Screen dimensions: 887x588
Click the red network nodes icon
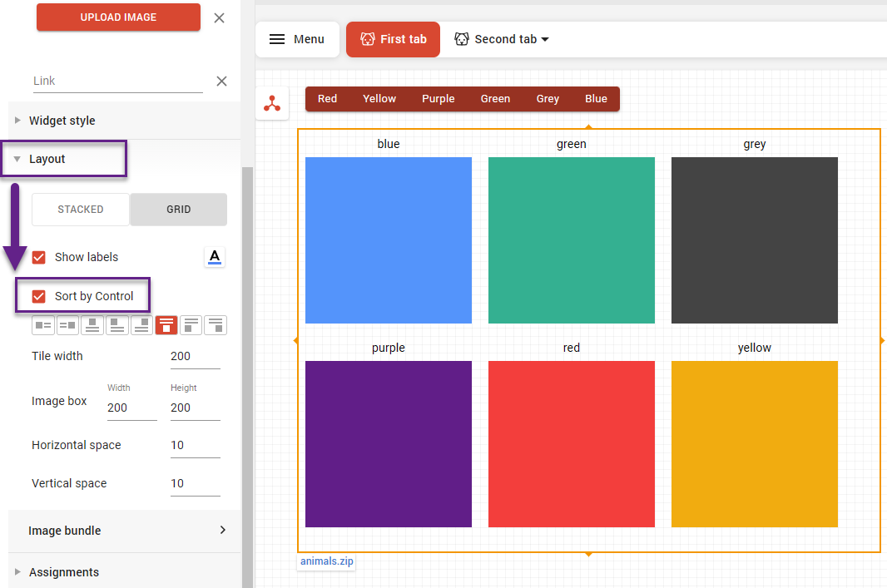coord(272,104)
